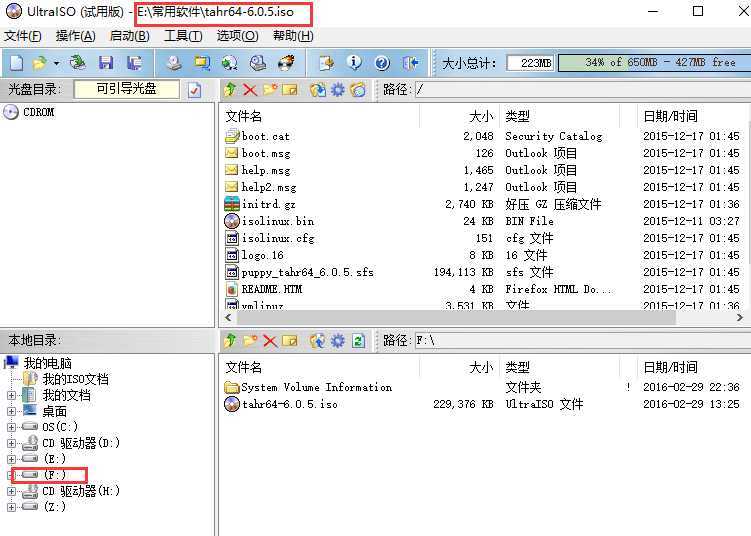
Task: Click the rename icon in ISO pane toolbar
Action: (x=290, y=89)
